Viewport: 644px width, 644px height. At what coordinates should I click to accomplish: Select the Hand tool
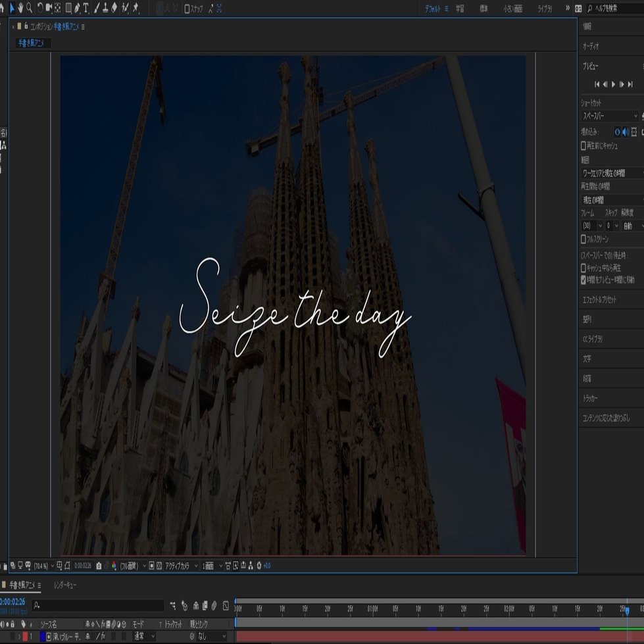click(x=20, y=8)
